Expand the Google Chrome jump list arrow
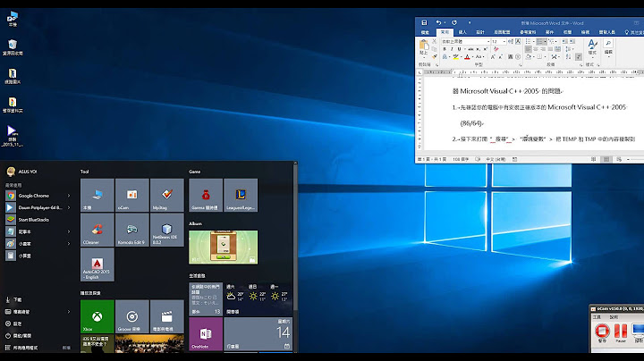This screenshot has height=361, width=644. (x=69, y=196)
